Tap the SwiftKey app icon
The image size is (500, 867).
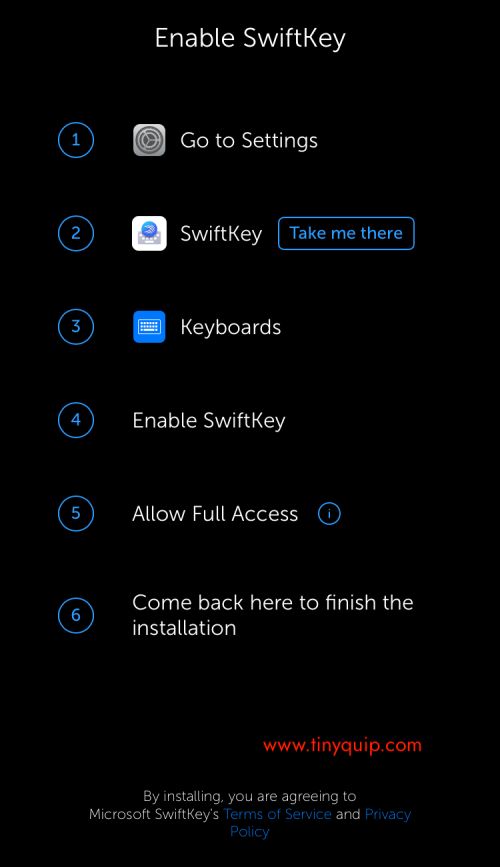click(x=149, y=233)
